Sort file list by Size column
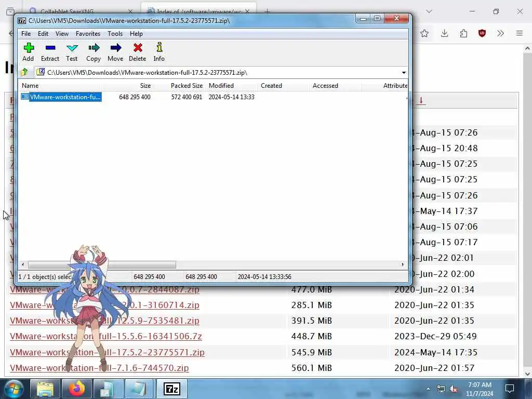532x399 pixels. [128, 86]
